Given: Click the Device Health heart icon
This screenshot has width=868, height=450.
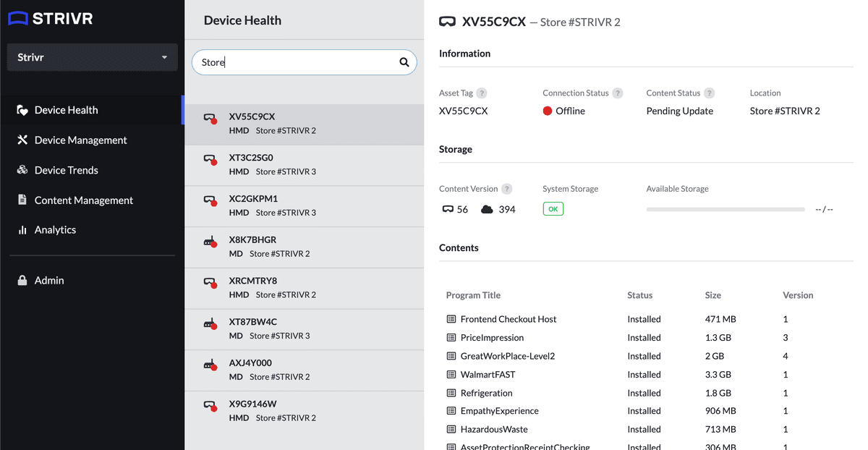Looking at the screenshot, I should [x=22, y=110].
